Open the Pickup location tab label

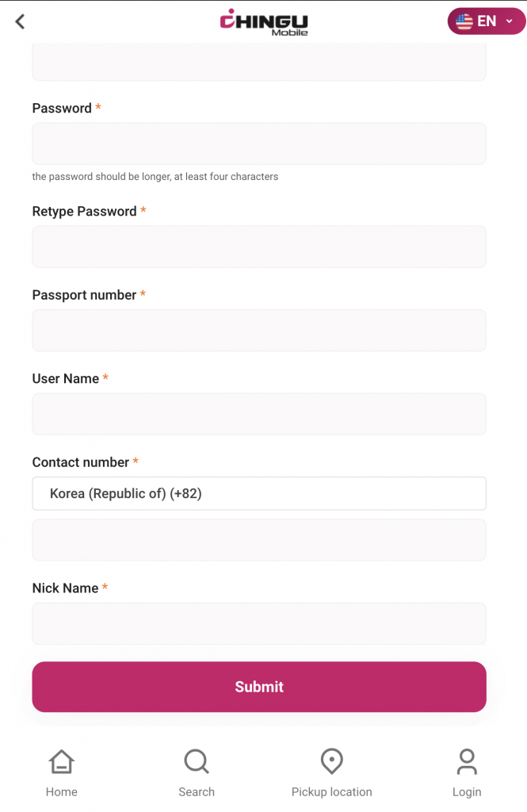tap(331, 791)
